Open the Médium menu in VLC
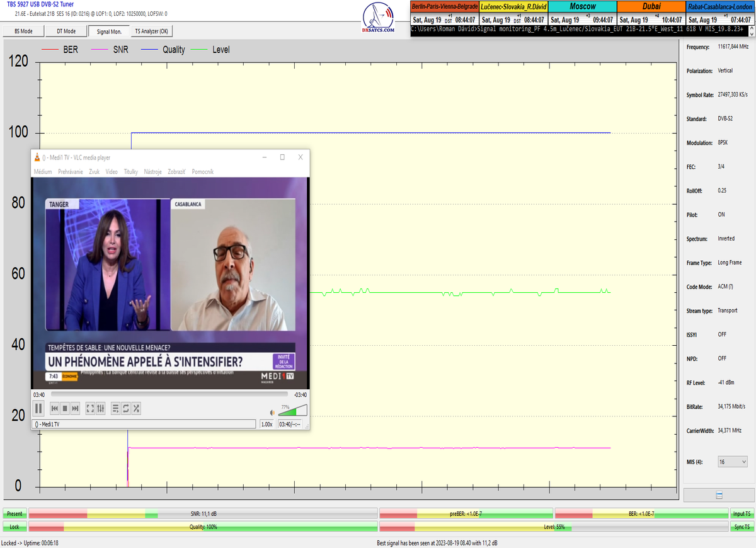 [43, 171]
